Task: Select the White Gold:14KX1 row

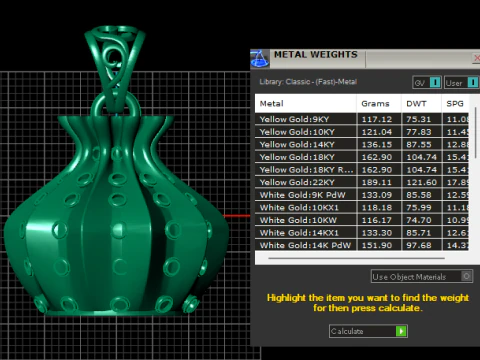Action: 362,233
